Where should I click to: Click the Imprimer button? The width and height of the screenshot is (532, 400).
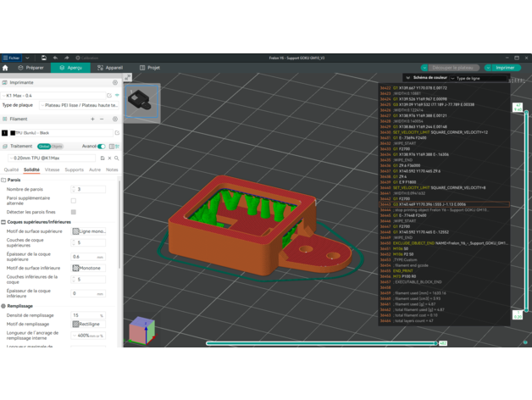tap(503, 68)
